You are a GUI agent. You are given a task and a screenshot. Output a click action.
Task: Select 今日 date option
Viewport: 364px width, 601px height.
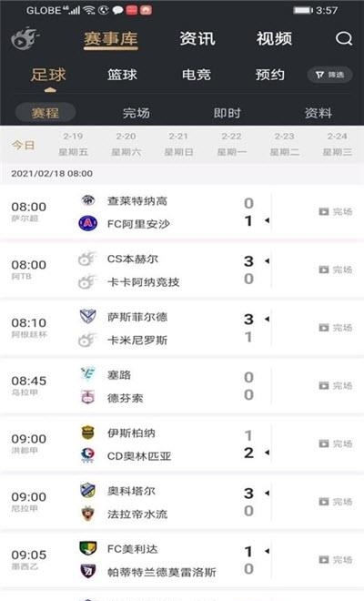(x=23, y=146)
